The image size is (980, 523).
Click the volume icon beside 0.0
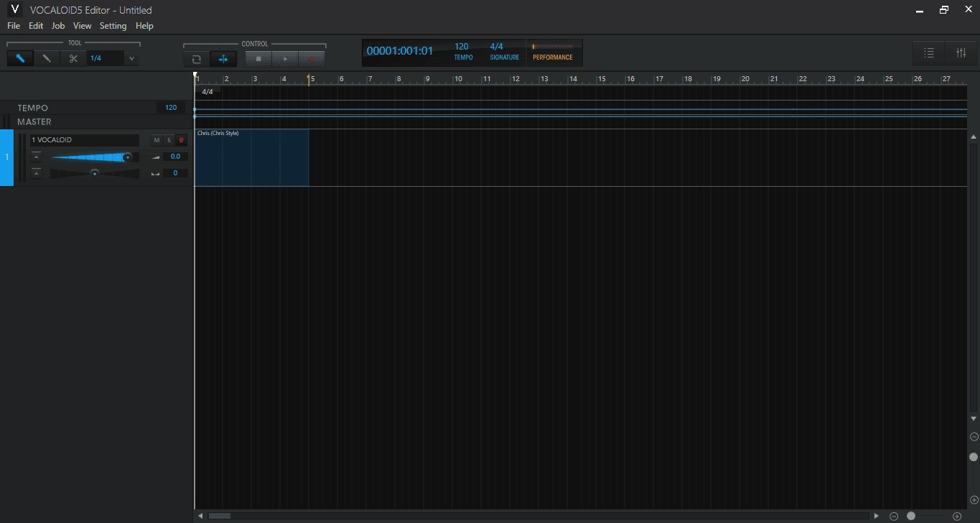155,157
